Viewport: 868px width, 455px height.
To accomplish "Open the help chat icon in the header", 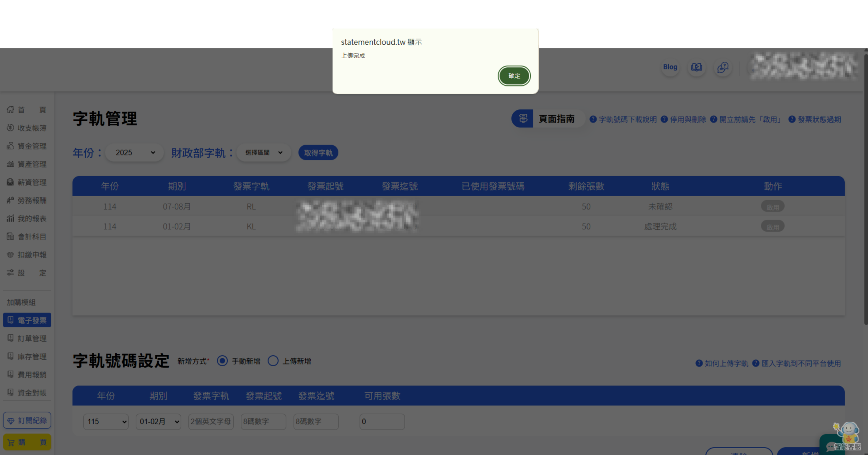I will 723,67.
